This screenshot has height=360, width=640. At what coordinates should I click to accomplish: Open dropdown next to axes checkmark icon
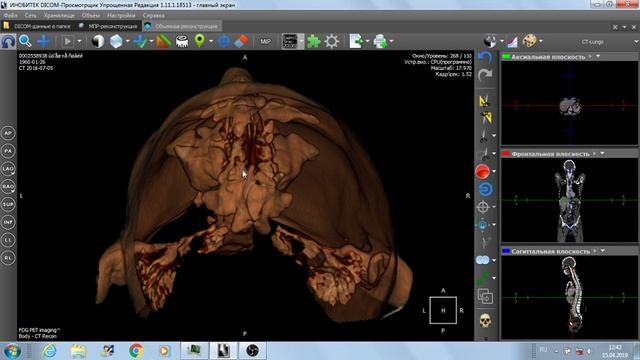point(151,41)
